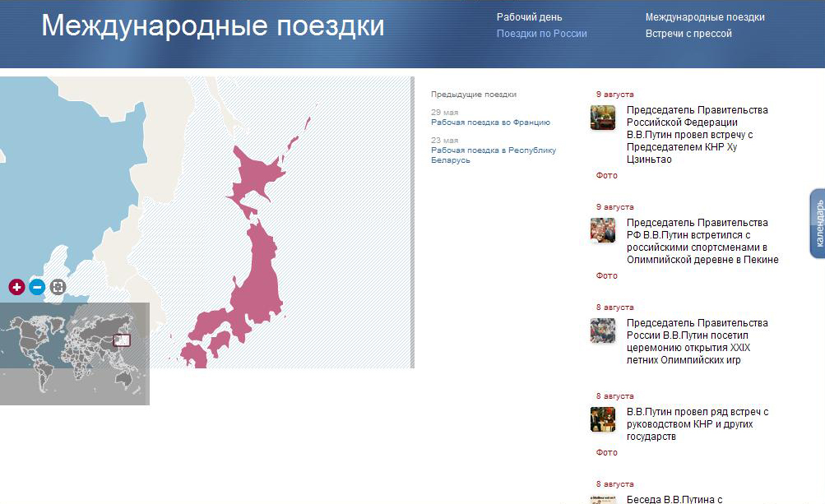
Task: Read article about meeting with Ху Цзиньтао
Action: pos(697,135)
